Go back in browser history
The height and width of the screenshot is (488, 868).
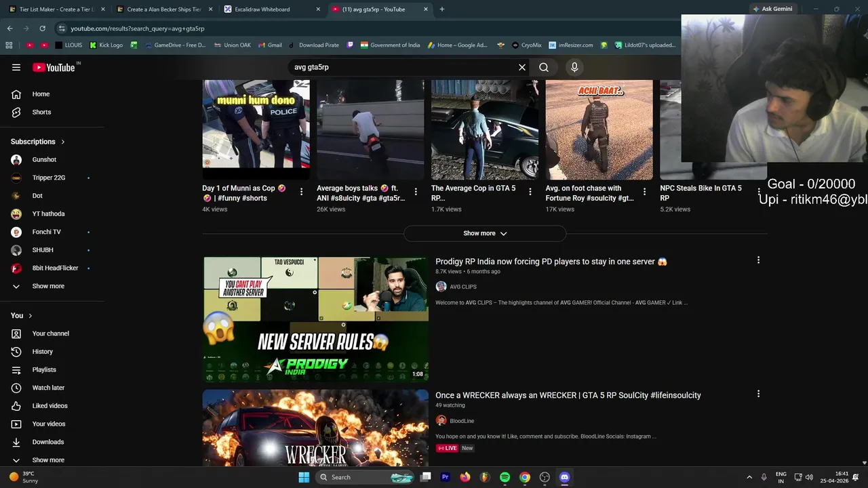pos(9,28)
